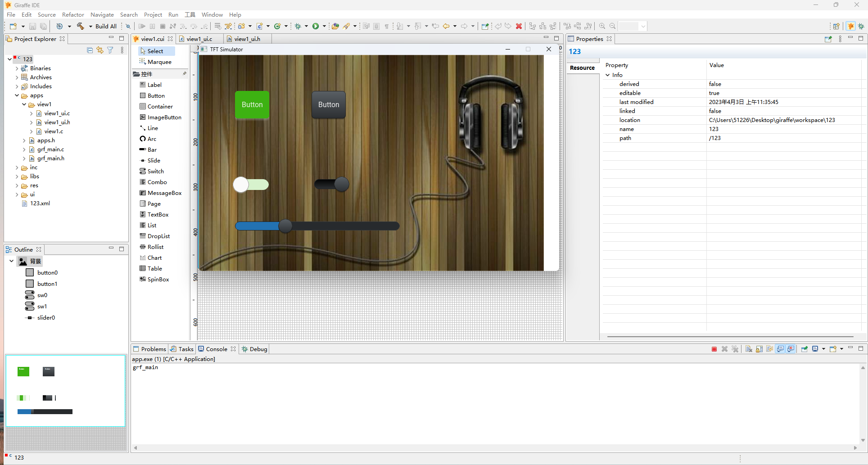Click the Build All toolbar button
The width and height of the screenshot is (868, 465).
pos(105,26)
